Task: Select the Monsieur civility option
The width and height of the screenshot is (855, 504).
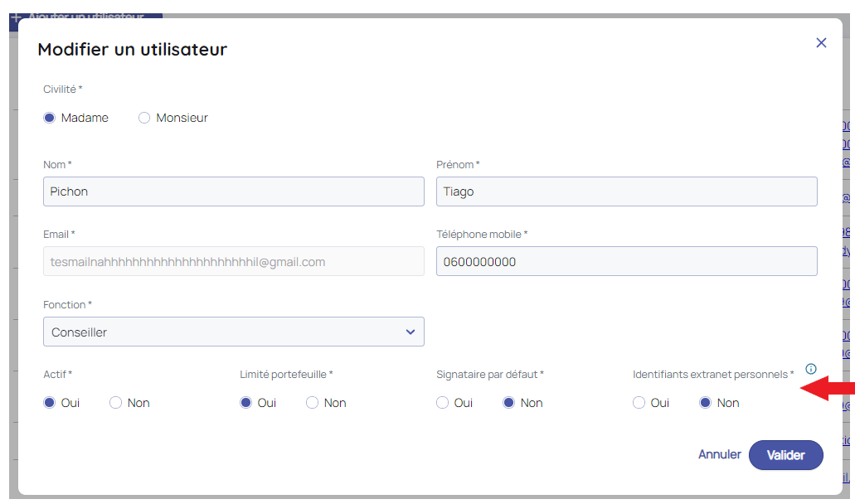Action: (144, 118)
